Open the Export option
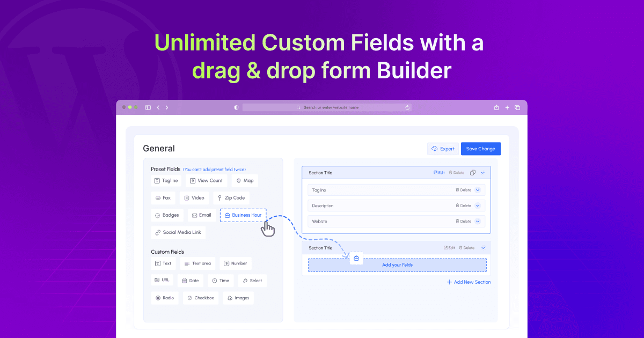Image resolution: width=644 pixels, height=338 pixels. 443,149
